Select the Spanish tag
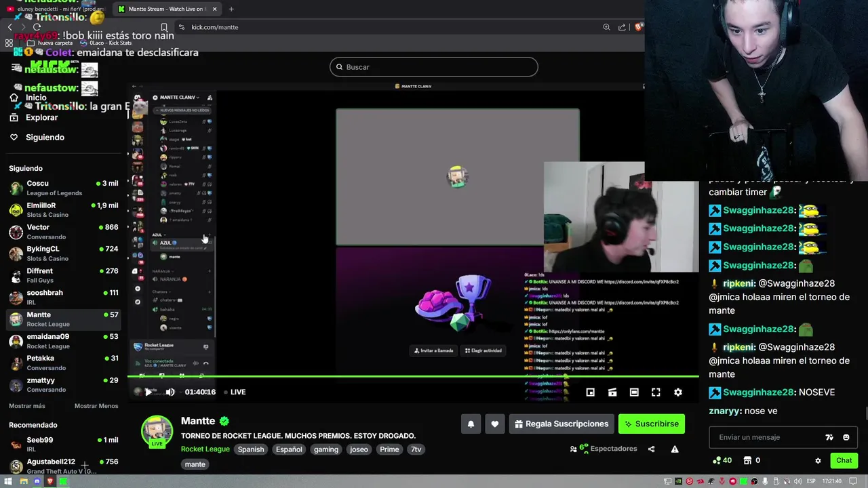This screenshot has width=868, height=488. [x=250, y=449]
